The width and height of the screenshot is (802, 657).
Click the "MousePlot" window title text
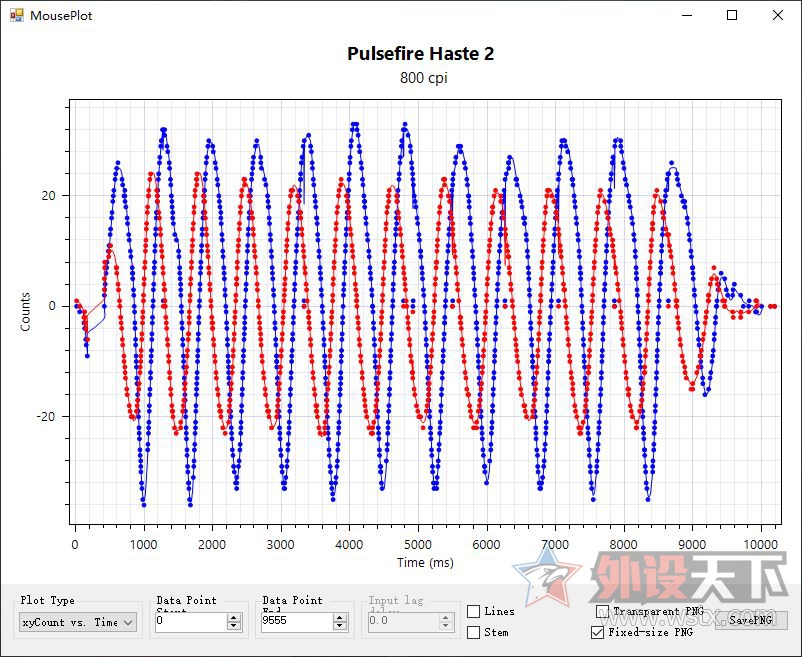click(x=61, y=15)
